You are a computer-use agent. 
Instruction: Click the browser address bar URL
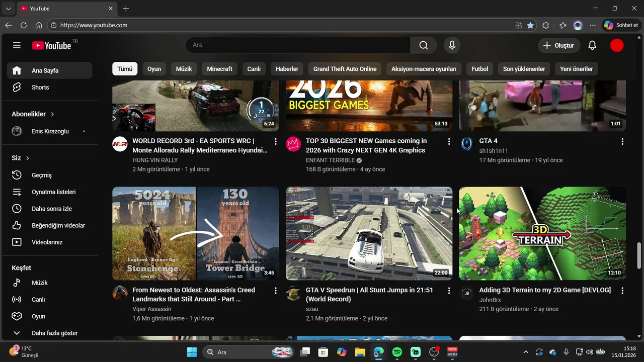[x=94, y=25]
